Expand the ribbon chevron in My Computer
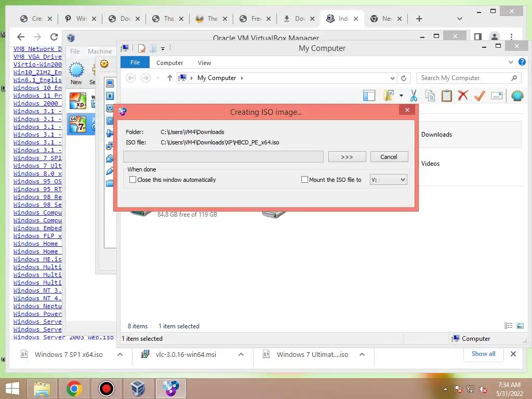Image resolution: width=532 pixels, height=399 pixels. point(510,62)
